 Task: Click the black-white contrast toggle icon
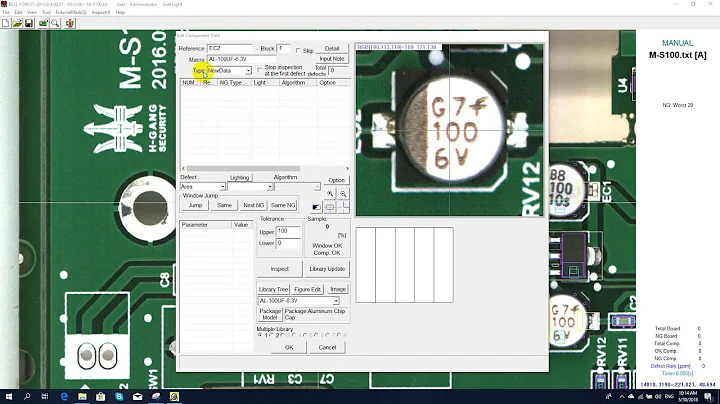point(316,208)
